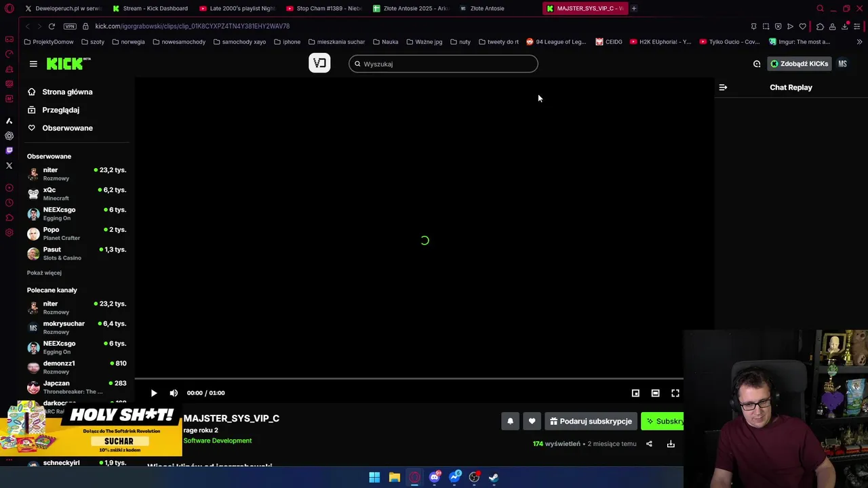Seek along the video progress bar

(x=409, y=379)
